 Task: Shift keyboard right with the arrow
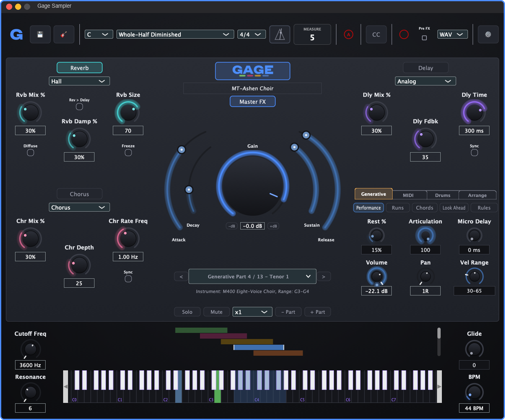[x=439, y=387]
